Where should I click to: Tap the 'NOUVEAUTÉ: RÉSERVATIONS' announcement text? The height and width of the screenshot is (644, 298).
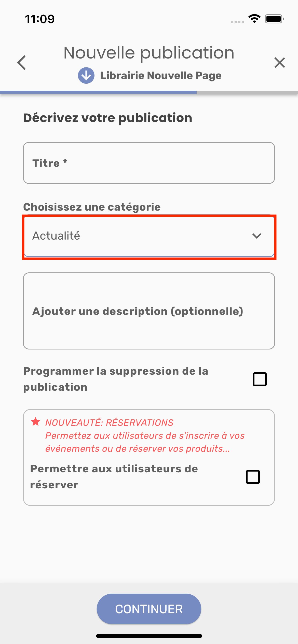coord(109,422)
